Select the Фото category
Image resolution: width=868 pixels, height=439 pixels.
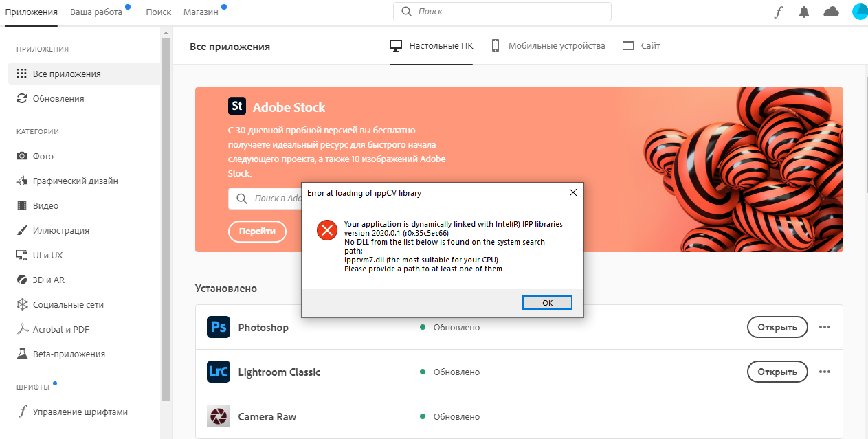pos(43,156)
